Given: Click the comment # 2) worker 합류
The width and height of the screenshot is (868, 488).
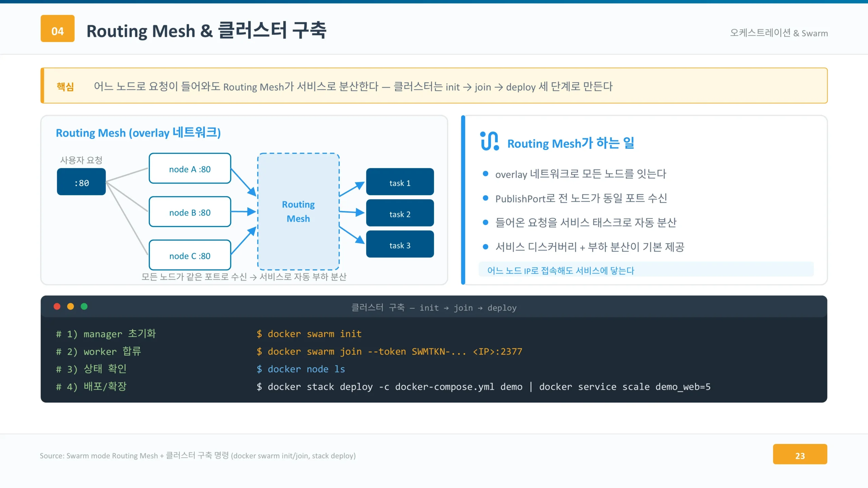Looking at the screenshot, I should (98, 351).
